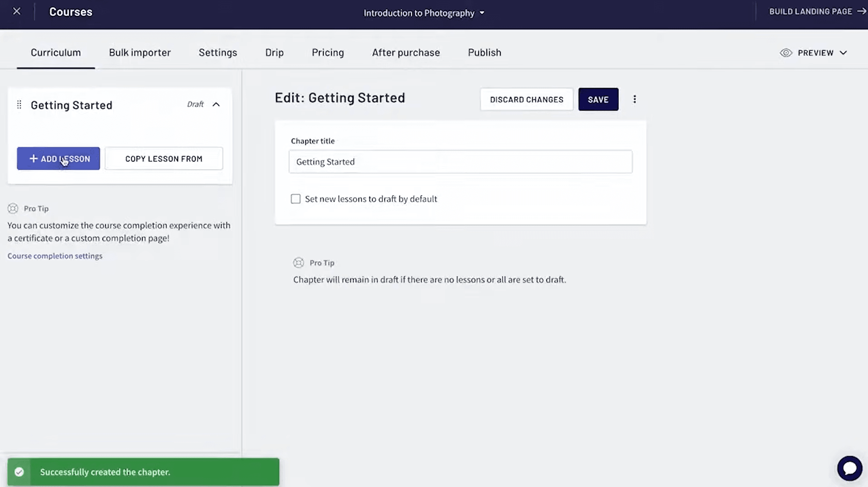Click the Pro Tip icon above the chapter note
The image size is (868, 487).
tap(299, 262)
